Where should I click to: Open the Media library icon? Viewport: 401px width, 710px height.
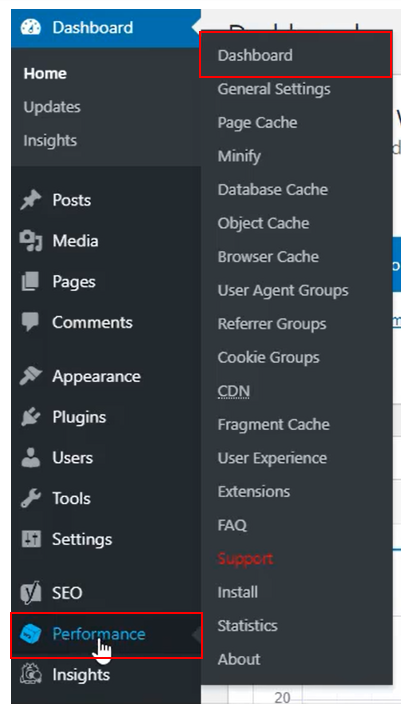[31, 241]
